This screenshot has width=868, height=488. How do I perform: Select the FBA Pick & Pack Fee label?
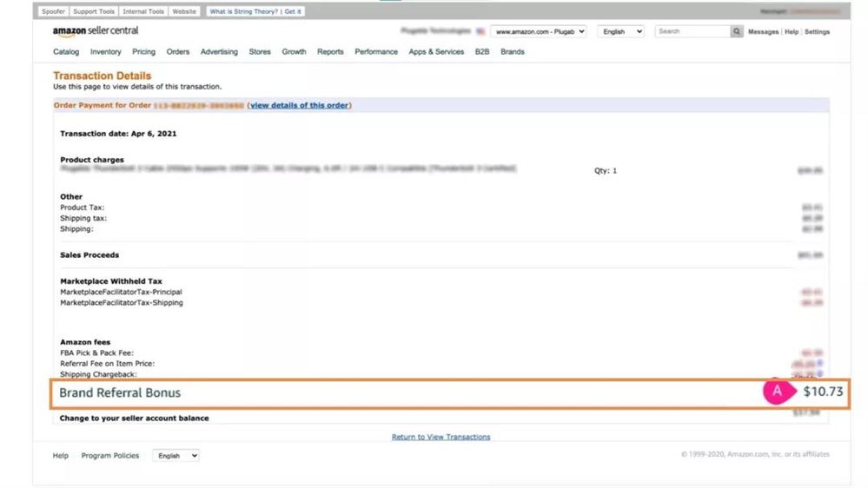(x=96, y=353)
